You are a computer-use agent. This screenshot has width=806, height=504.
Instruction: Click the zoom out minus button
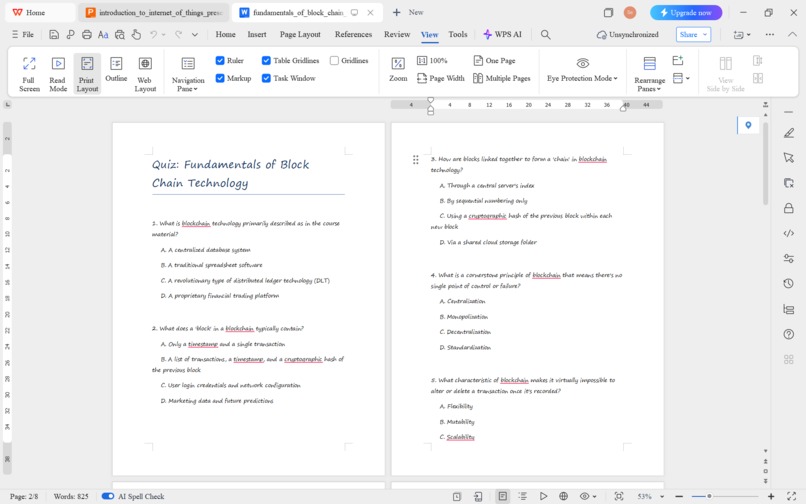pyautogui.click(x=679, y=496)
